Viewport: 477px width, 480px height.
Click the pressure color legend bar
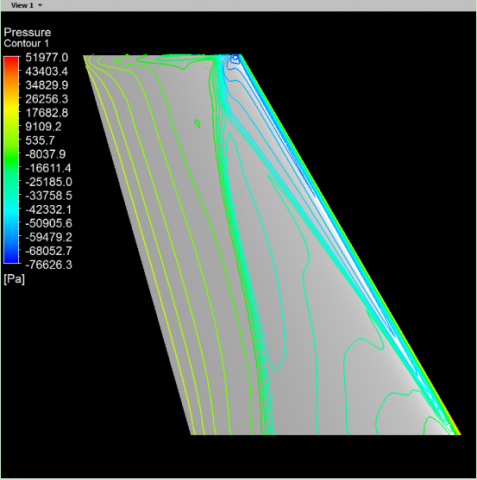pos(11,160)
